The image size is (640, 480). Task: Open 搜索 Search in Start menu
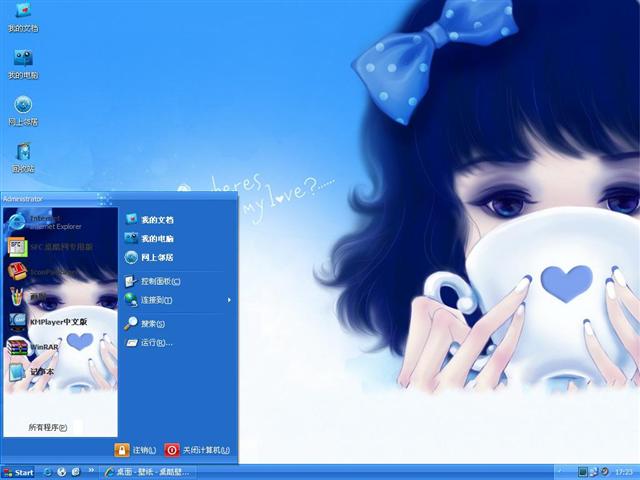(x=145, y=324)
